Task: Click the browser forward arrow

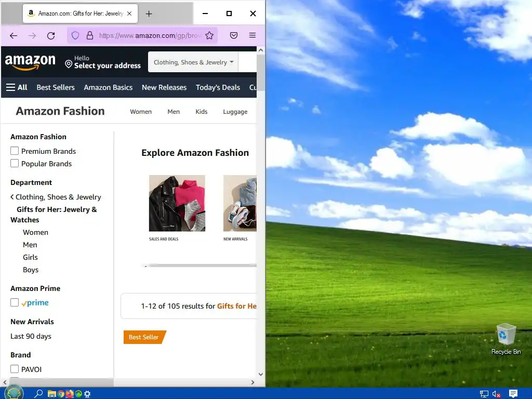Action: pyautogui.click(x=32, y=36)
